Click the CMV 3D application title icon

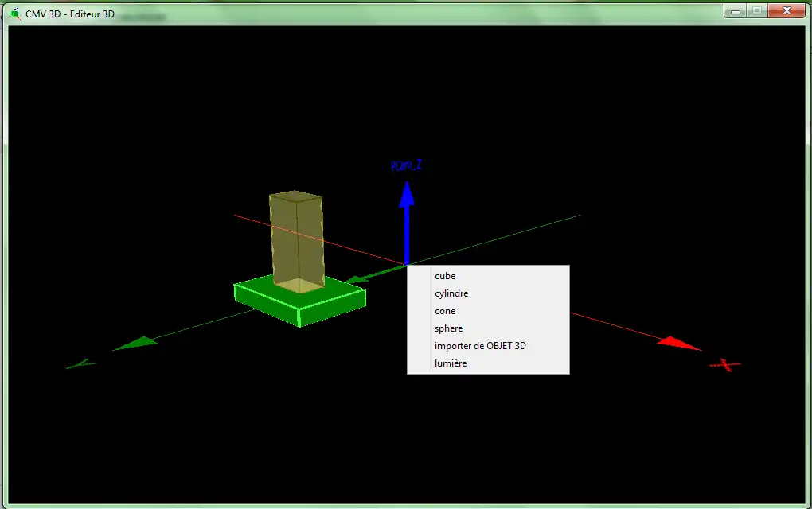pos(15,14)
